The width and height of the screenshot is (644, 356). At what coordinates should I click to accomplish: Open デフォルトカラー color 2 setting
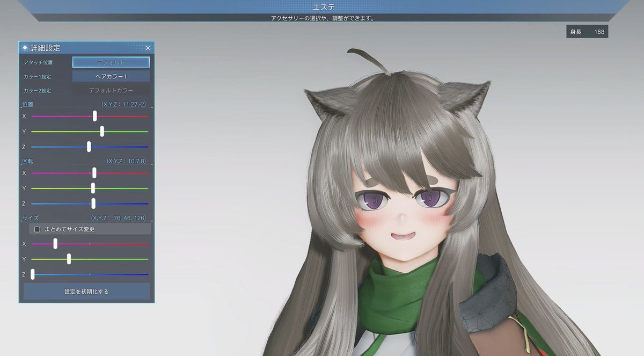(x=111, y=90)
